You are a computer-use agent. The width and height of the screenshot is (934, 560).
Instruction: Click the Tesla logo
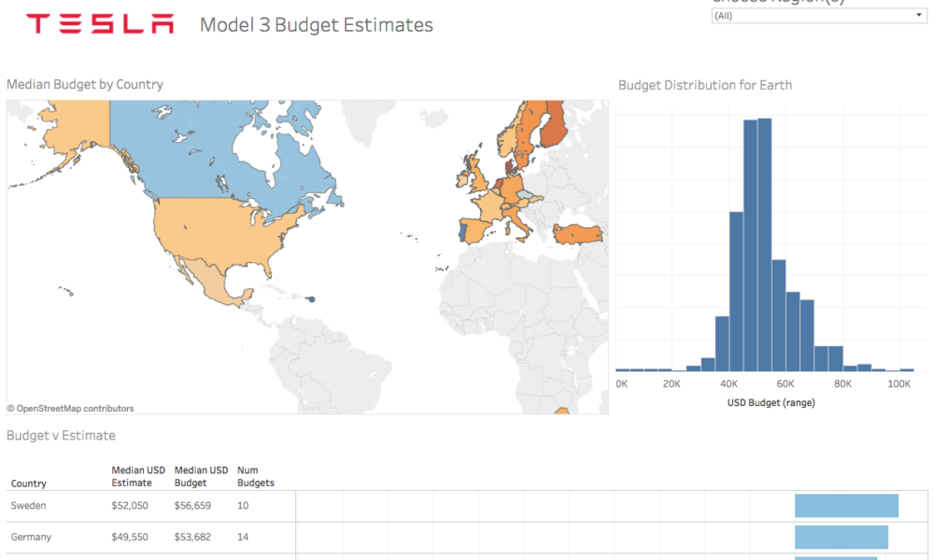tap(100, 24)
